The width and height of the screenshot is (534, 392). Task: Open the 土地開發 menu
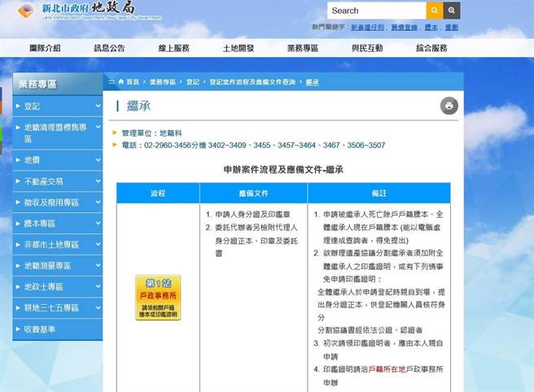239,48
